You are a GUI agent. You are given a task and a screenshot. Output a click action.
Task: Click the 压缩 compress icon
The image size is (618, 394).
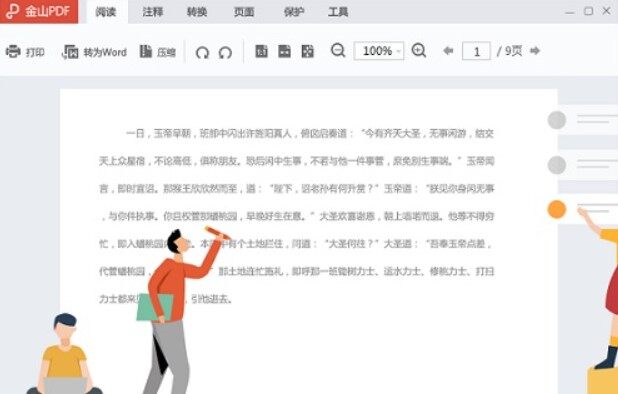click(146, 51)
